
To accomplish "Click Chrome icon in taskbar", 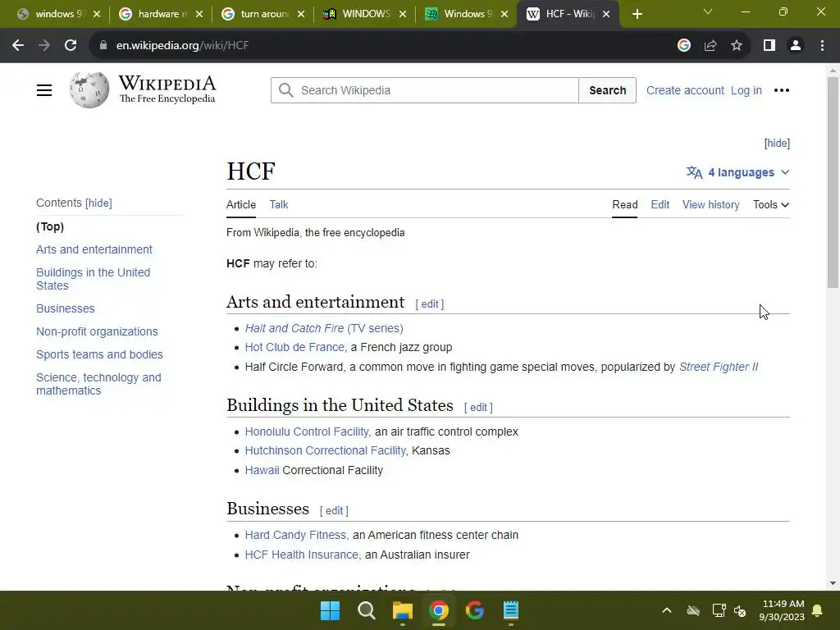I will (439, 610).
